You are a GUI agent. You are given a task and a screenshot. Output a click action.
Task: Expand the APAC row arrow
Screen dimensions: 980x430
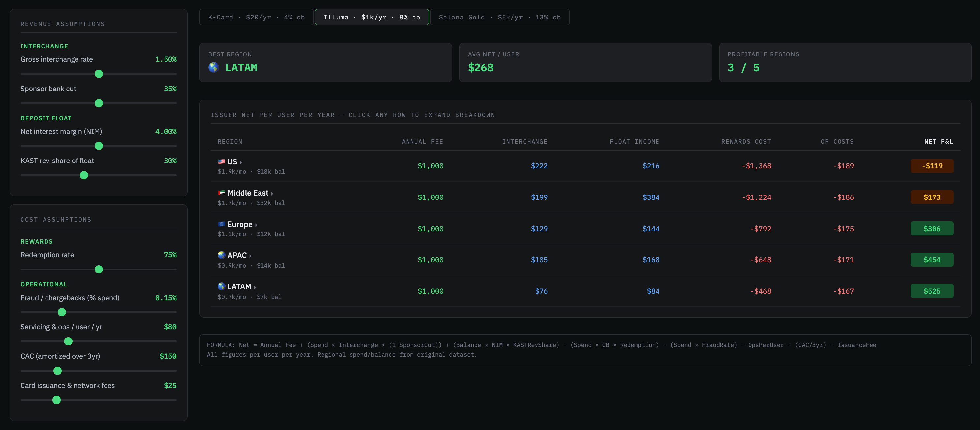pos(250,256)
